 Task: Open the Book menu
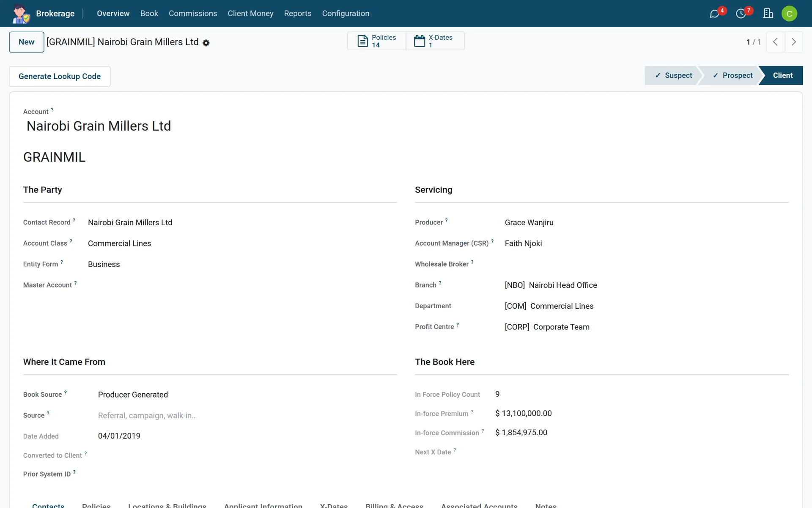(x=149, y=14)
